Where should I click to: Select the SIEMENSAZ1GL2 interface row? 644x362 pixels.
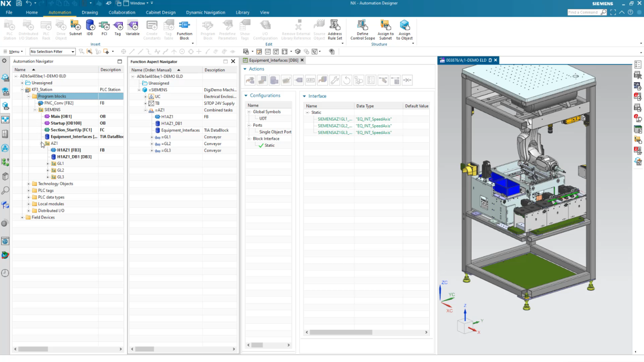[334, 125]
